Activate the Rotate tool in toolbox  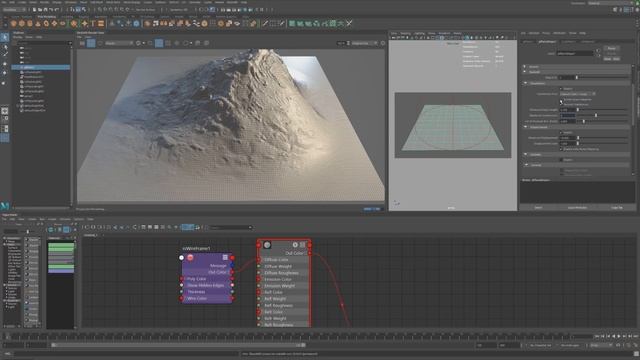(5, 73)
